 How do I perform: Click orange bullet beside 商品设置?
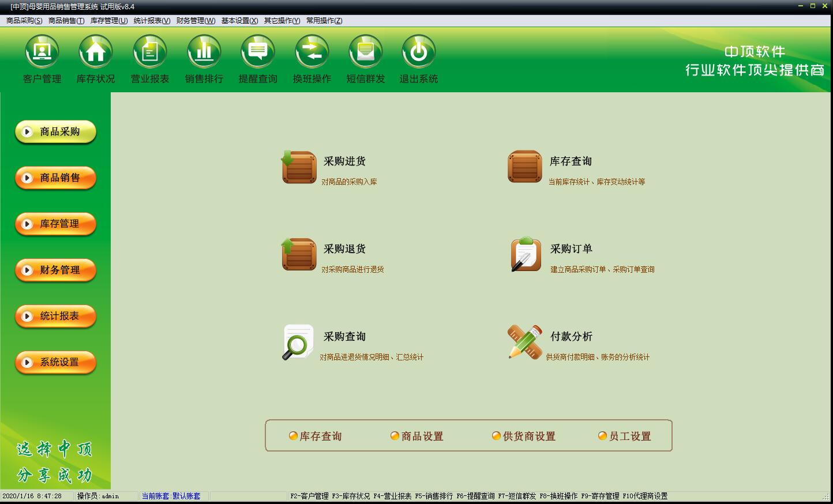395,436
